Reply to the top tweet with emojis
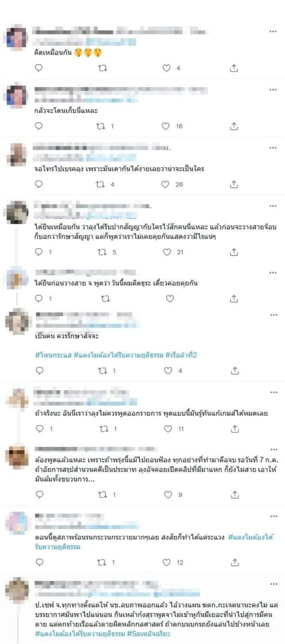This screenshot has width=285, height=644. click(39, 68)
